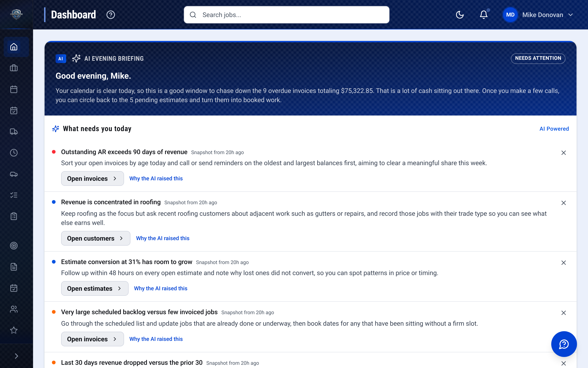This screenshot has width=588, height=368.
Task: Open the clipboard sidebar icon
Action: tap(14, 216)
